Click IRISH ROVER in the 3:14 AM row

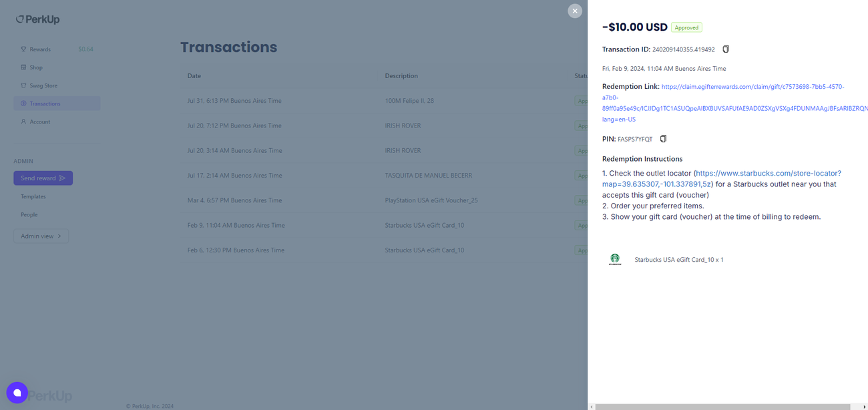403,150
